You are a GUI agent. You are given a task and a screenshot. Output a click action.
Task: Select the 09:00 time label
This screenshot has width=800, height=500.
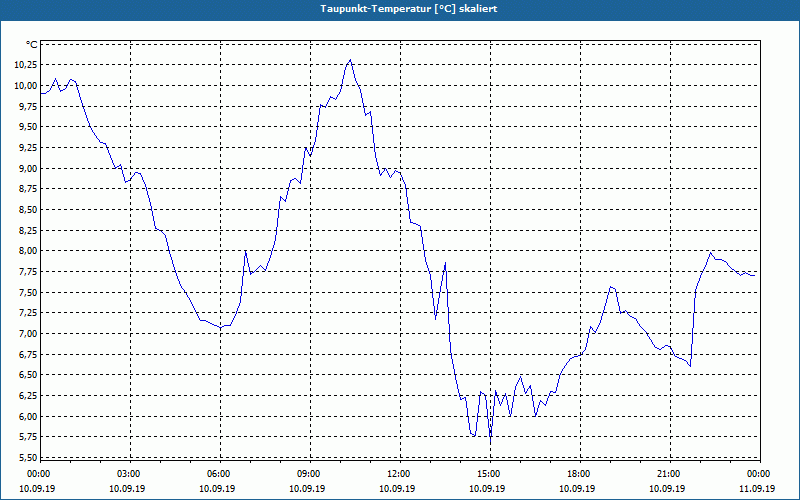[309, 474]
